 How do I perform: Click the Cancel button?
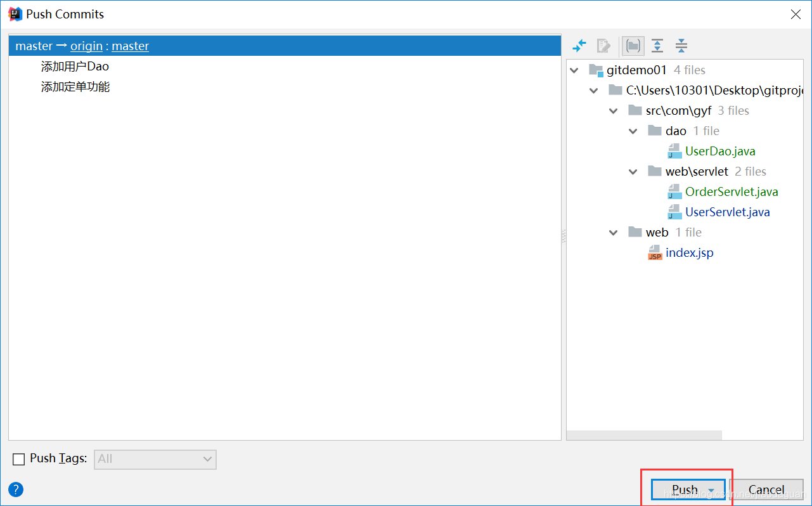tap(766, 490)
